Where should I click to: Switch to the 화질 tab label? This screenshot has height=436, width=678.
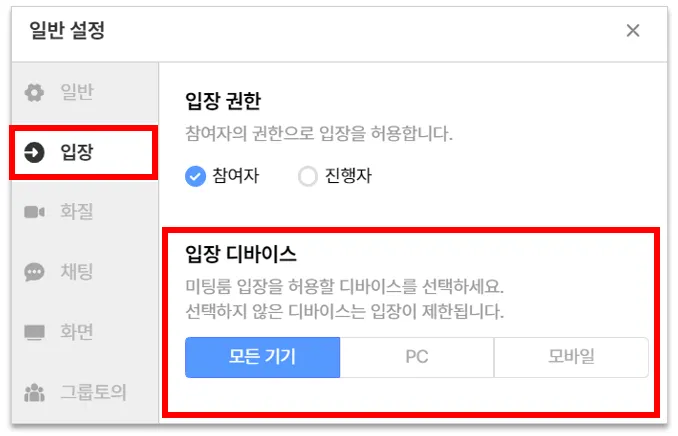coord(77,212)
